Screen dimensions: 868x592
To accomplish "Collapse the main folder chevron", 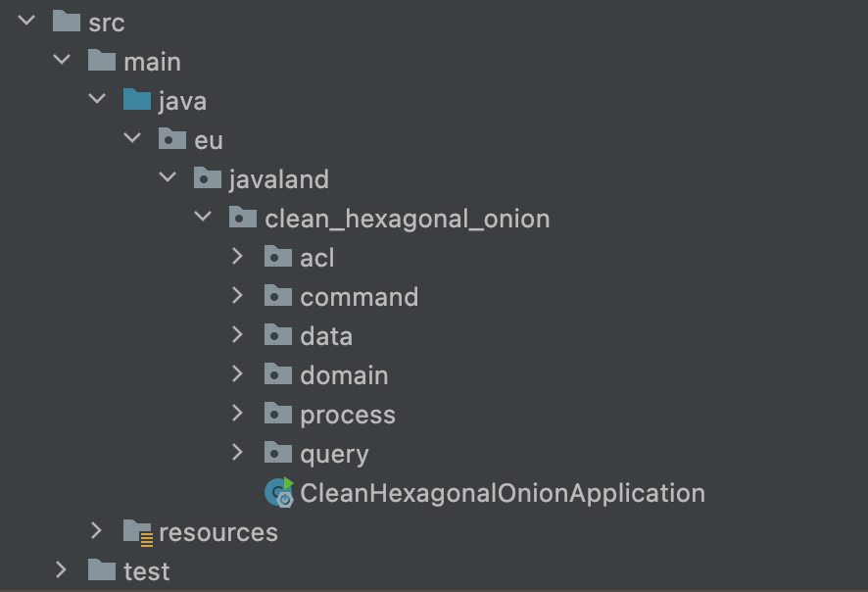I will coord(62,59).
